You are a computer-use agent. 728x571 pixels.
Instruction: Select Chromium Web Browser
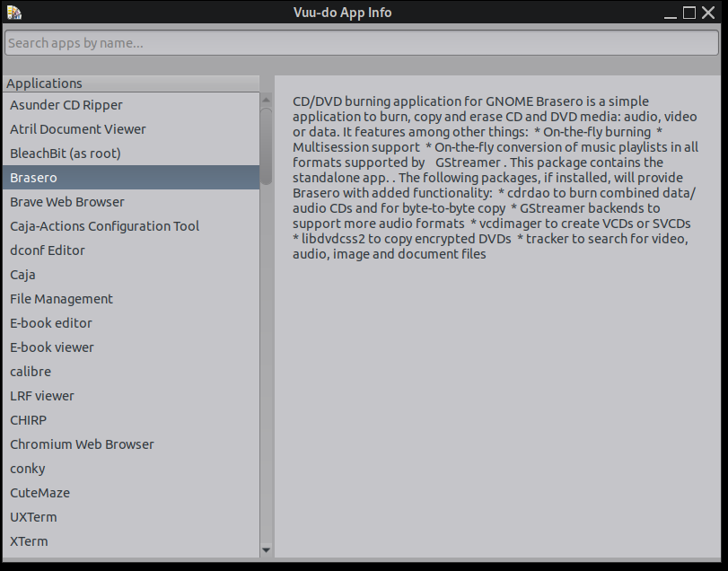coord(131,444)
